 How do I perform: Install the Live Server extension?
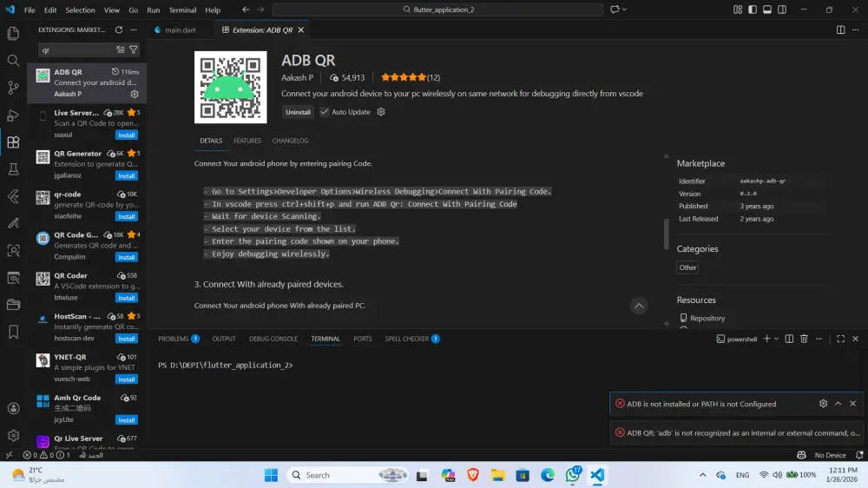127,135
